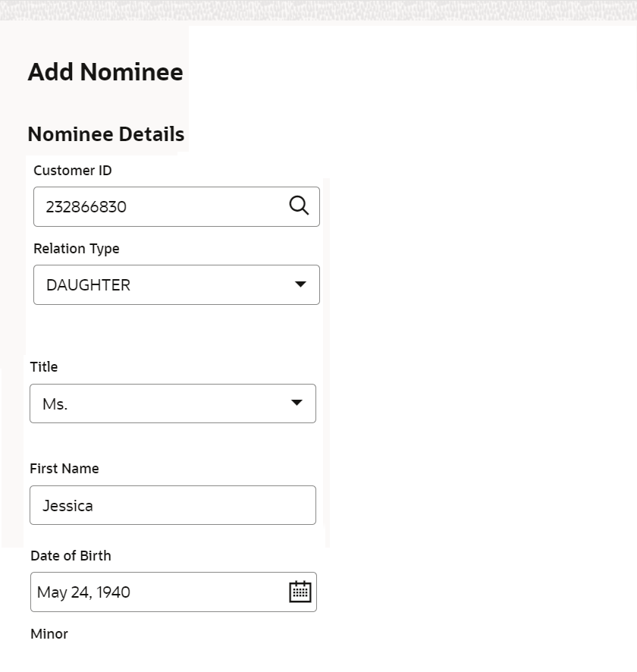637x672 pixels.
Task: Click the Add Nominee page heading
Action: (x=105, y=72)
